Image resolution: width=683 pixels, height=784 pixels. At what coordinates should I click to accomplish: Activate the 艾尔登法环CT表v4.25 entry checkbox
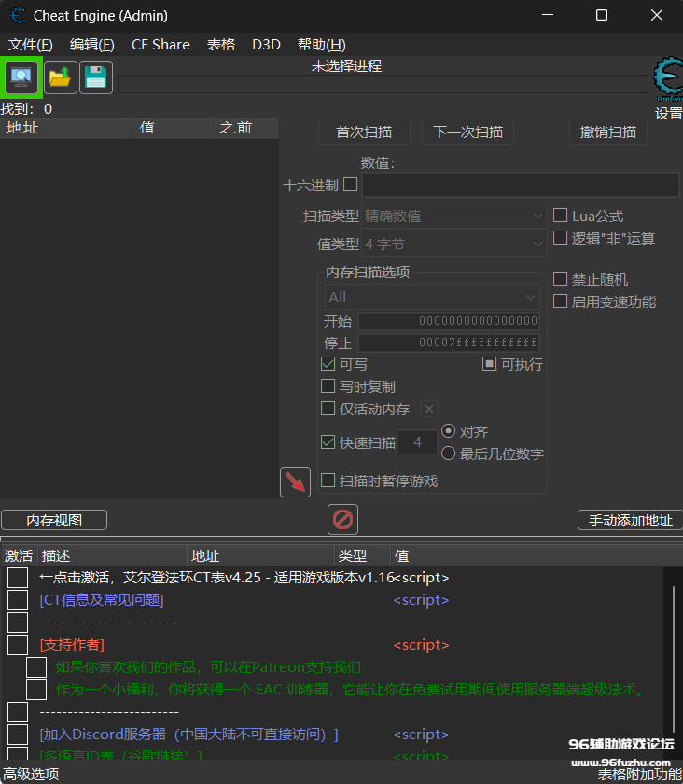pyautogui.click(x=18, y=578)
